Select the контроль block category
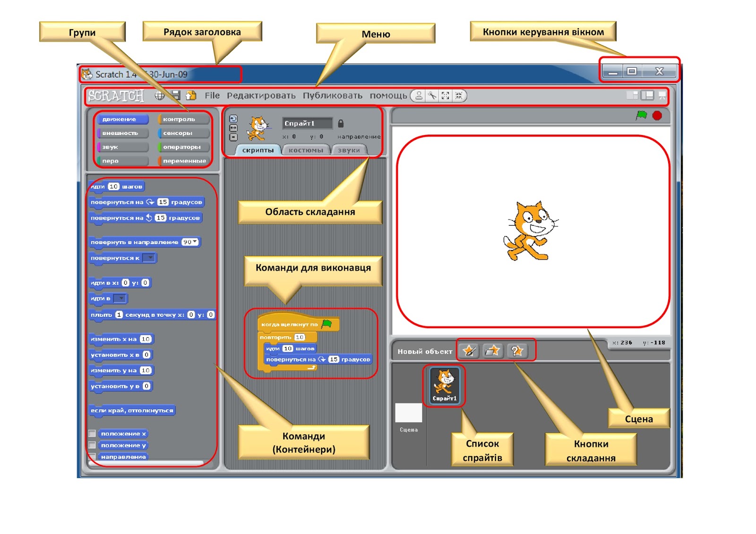Screen dimensions: 756x534 click(x=184, y=119)
